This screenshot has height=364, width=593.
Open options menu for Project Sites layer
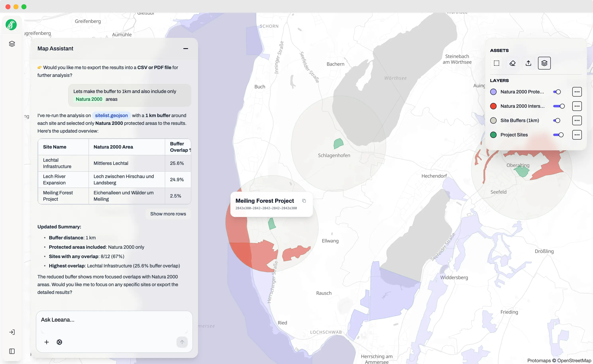click(577, 135)
